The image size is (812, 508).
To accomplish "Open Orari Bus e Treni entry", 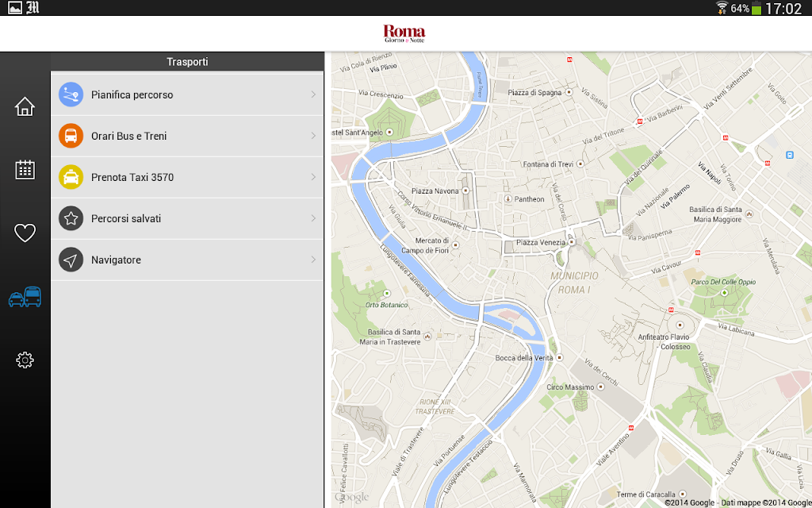I will (x=187, y=137).
